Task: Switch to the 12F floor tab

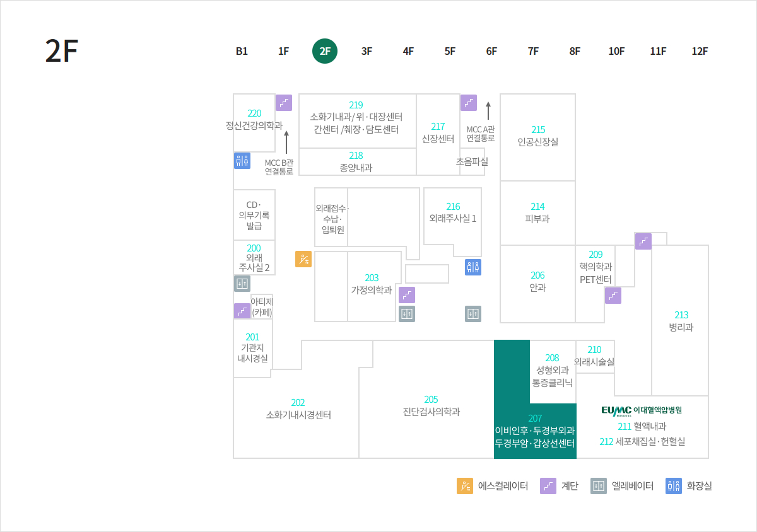Action: point(700,52)
